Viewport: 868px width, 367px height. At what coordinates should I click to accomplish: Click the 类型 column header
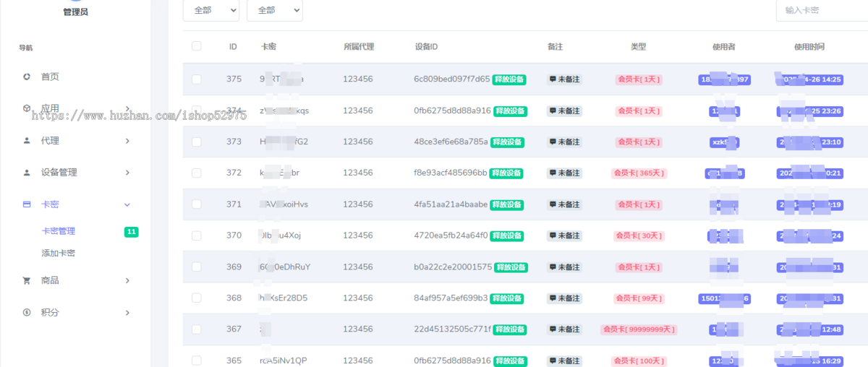[x=638, y=46]
